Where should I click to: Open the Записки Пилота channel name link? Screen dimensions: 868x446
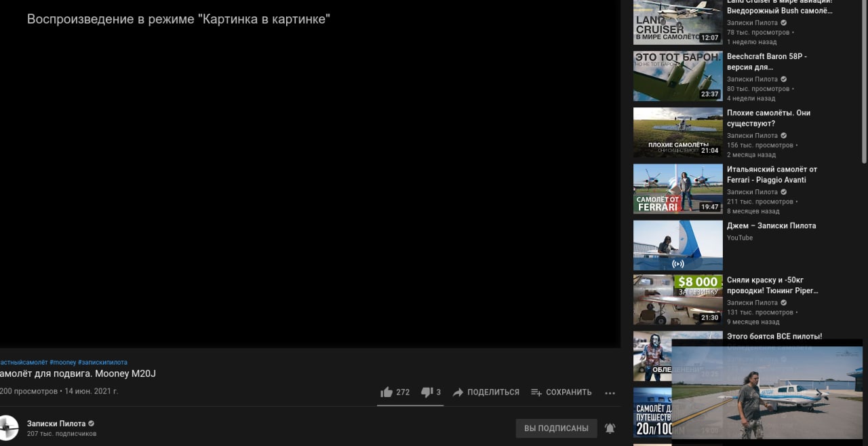(x=56, y=424)
